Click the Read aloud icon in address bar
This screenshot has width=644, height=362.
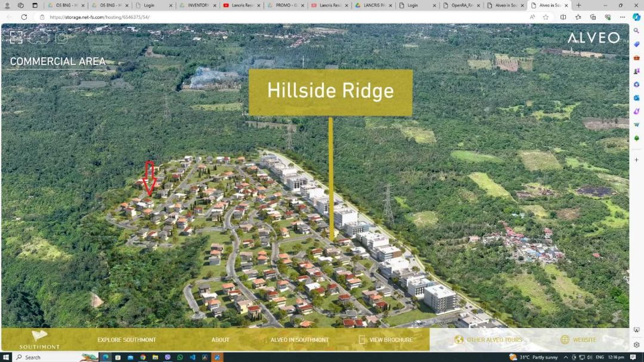[x=532, y=17]
